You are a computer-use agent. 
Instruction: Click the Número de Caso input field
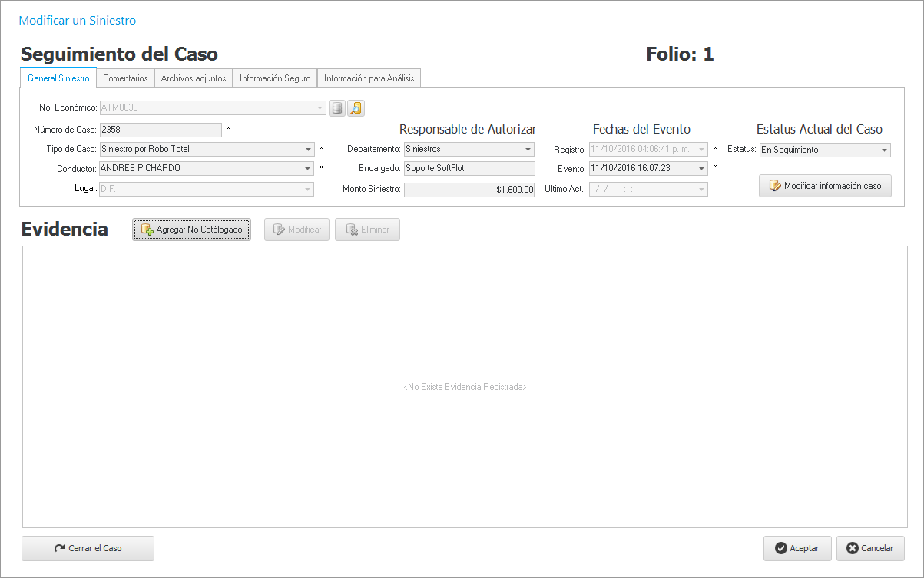[161, 130]
